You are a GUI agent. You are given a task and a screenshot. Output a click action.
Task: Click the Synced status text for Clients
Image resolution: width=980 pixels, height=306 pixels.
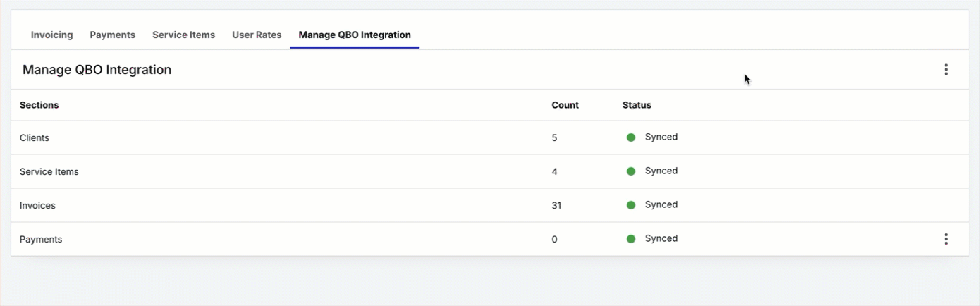[661, 137]
